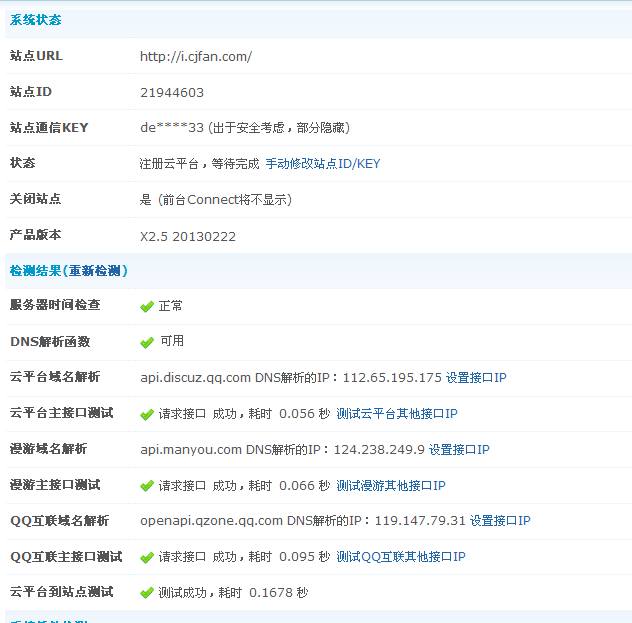Click elapsed time 0.066 秒
The width and height of the screenshot is (632, 623).
(305, 485)
